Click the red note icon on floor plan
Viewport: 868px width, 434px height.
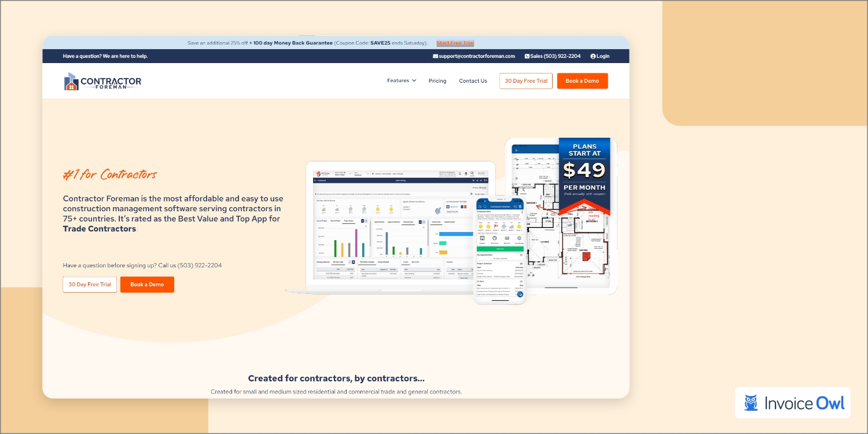click(x=586, y=255)
